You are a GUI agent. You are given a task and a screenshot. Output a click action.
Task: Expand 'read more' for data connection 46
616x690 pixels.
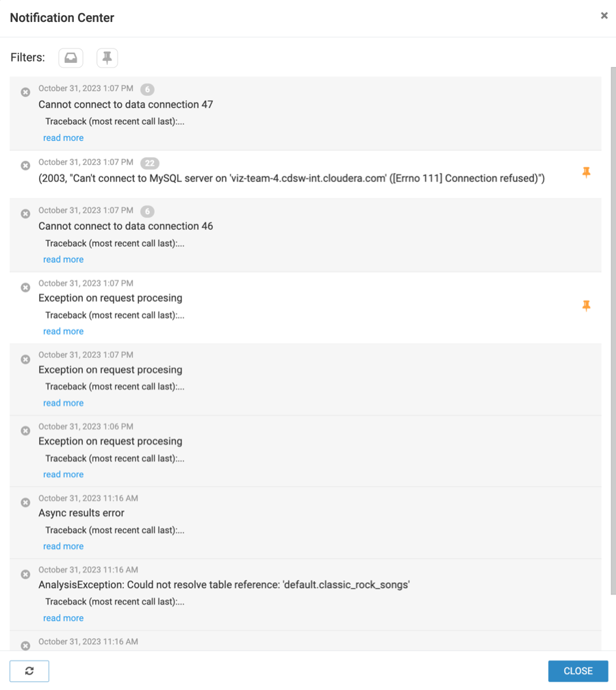coord(63,260)
